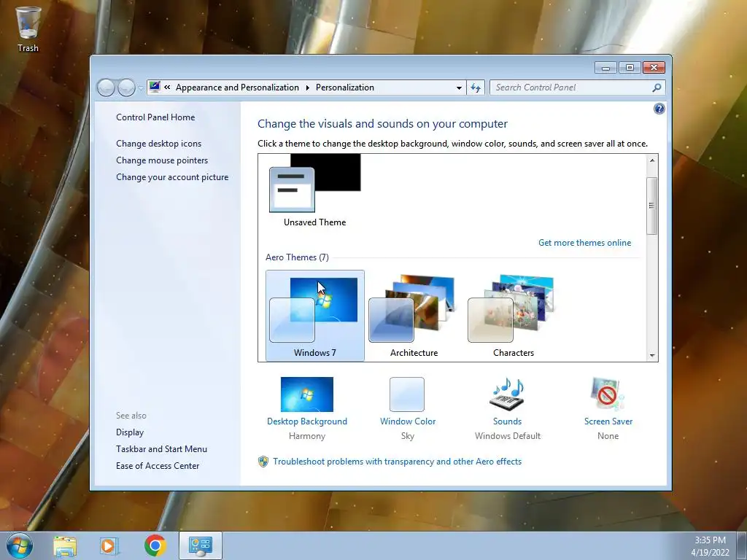This screenshot has width=747, height=560.
Task: Minimize the Personalization window
Action: [605, 68]
